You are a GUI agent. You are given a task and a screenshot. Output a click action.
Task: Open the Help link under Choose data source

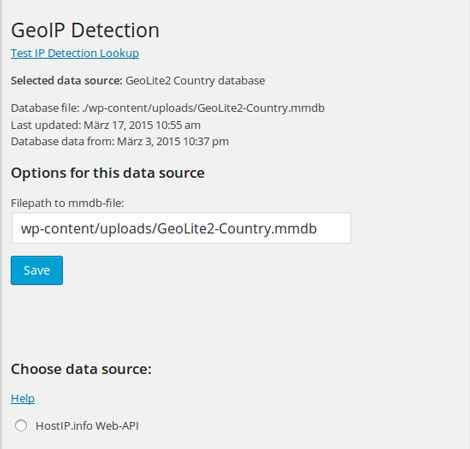(x=23, y=398)
